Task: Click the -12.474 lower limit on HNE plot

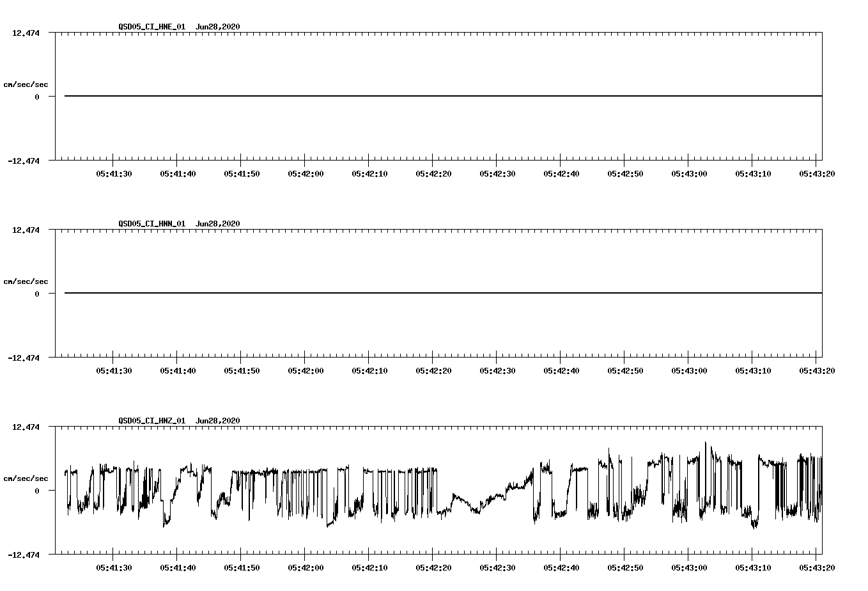Action: 24,161
